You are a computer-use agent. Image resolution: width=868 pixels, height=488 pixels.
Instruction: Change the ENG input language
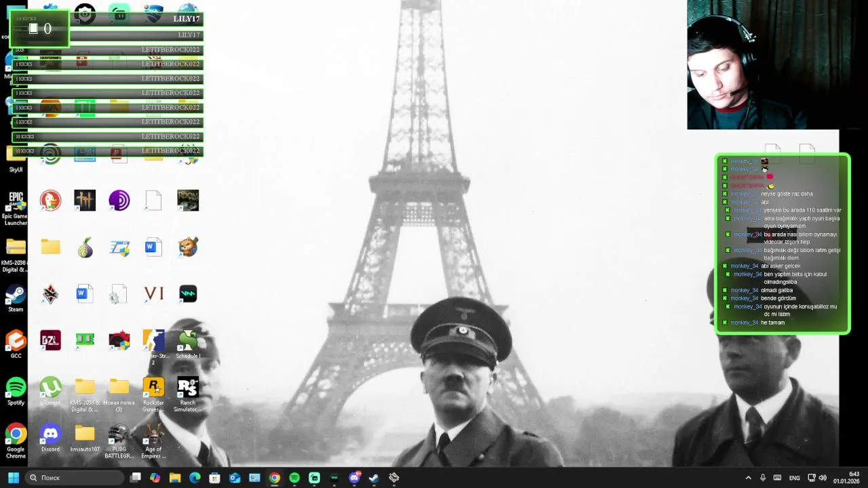coord(794,478)
